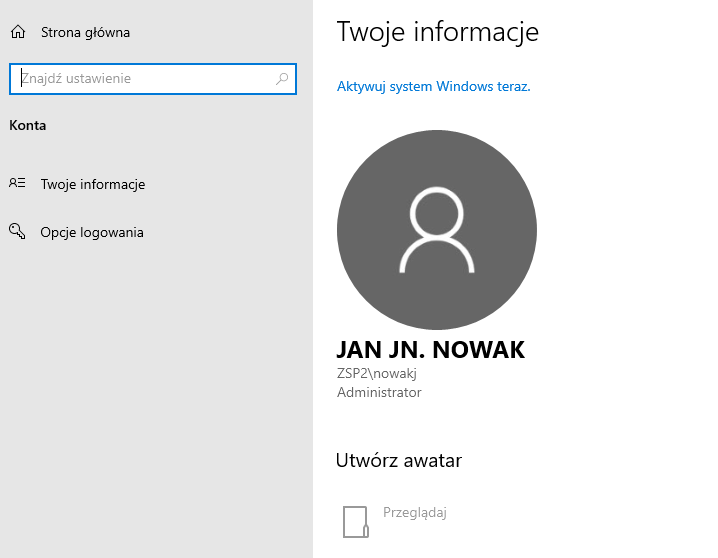Click the key icon for Opcje logowania
This screenshot has height=558, width=718.
[x=17, y=232]
